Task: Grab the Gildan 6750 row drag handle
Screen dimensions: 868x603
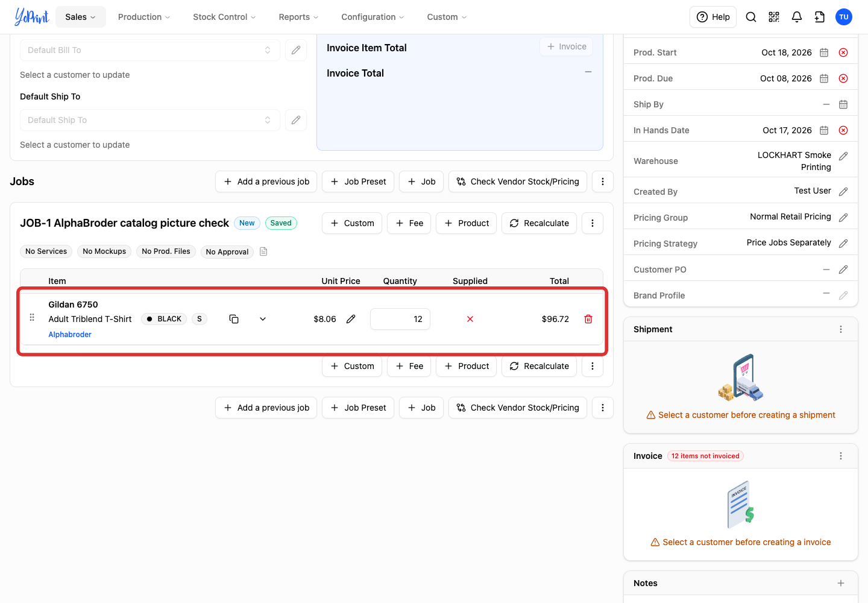Action: pyautogui.click(x=32, y=317)
